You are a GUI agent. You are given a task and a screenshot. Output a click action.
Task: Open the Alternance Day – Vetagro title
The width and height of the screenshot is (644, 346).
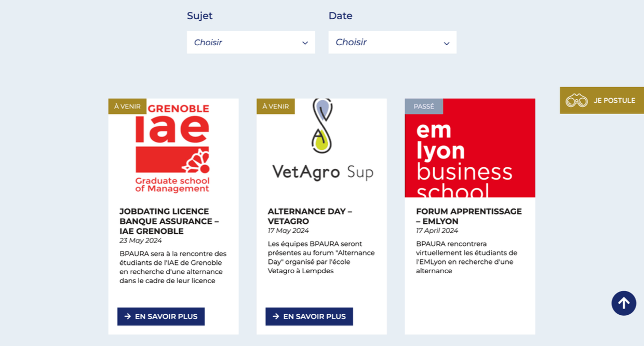pos(310,216)
